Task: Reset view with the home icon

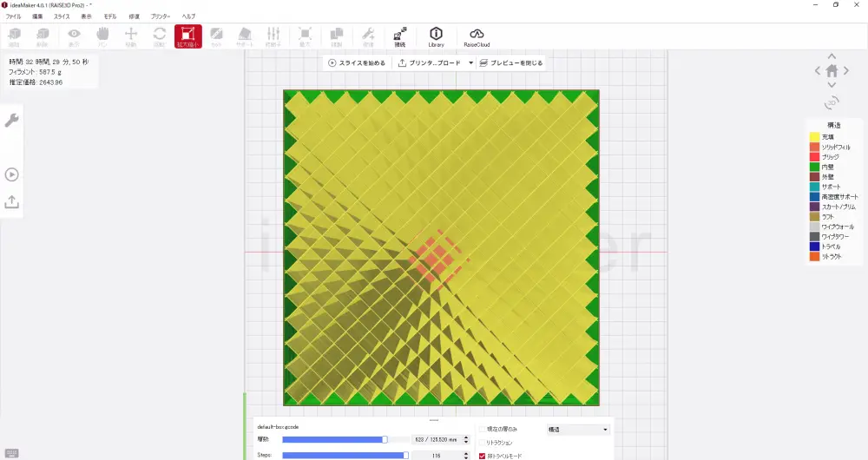Action: coord(832,70)
